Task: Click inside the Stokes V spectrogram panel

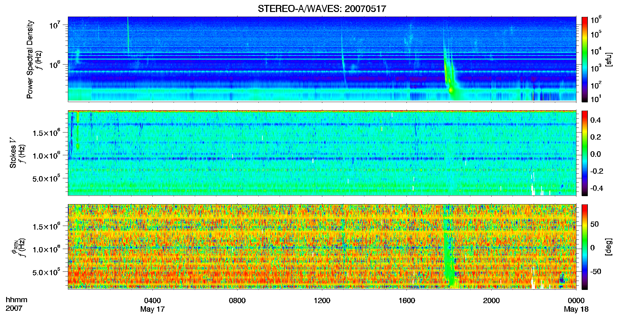Action: pos(322,153)
